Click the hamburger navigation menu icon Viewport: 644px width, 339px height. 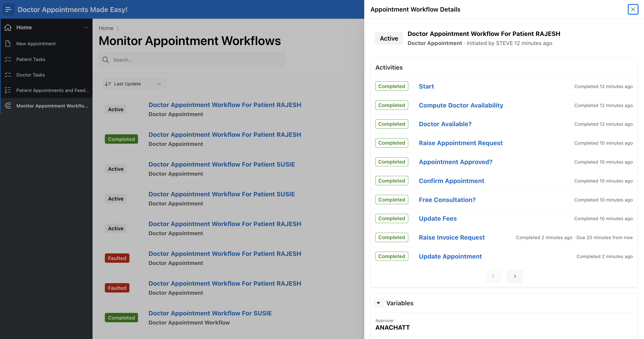(x=8, y=10)
